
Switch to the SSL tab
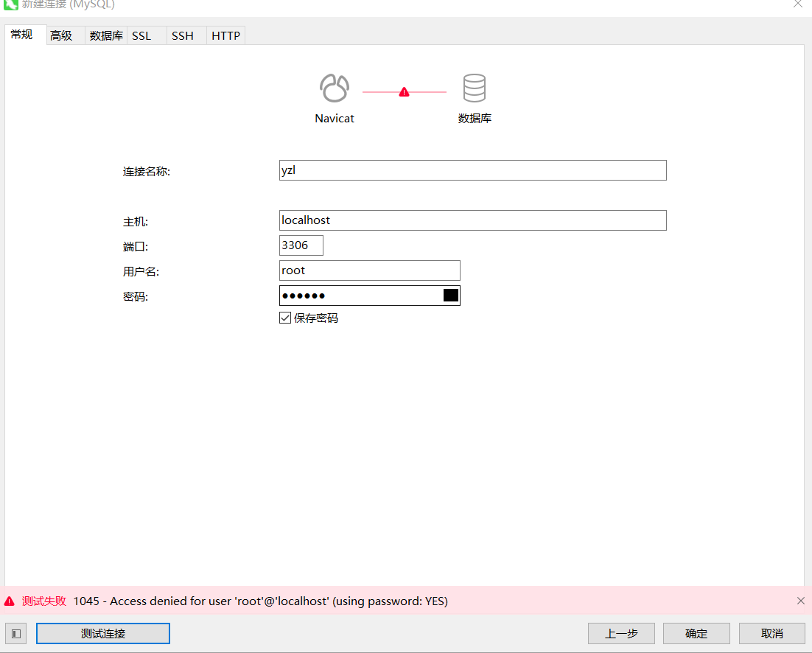coord(147,35)
